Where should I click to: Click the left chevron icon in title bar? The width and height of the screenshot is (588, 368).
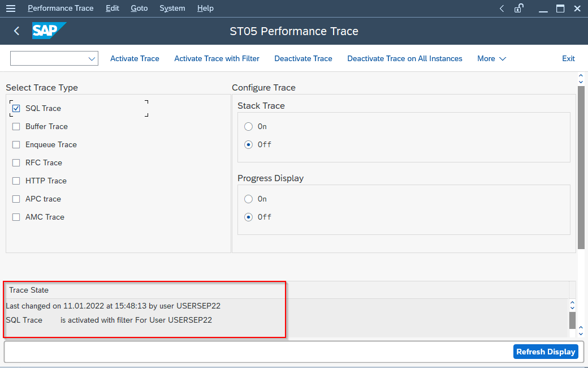click(x=501, y=8)
